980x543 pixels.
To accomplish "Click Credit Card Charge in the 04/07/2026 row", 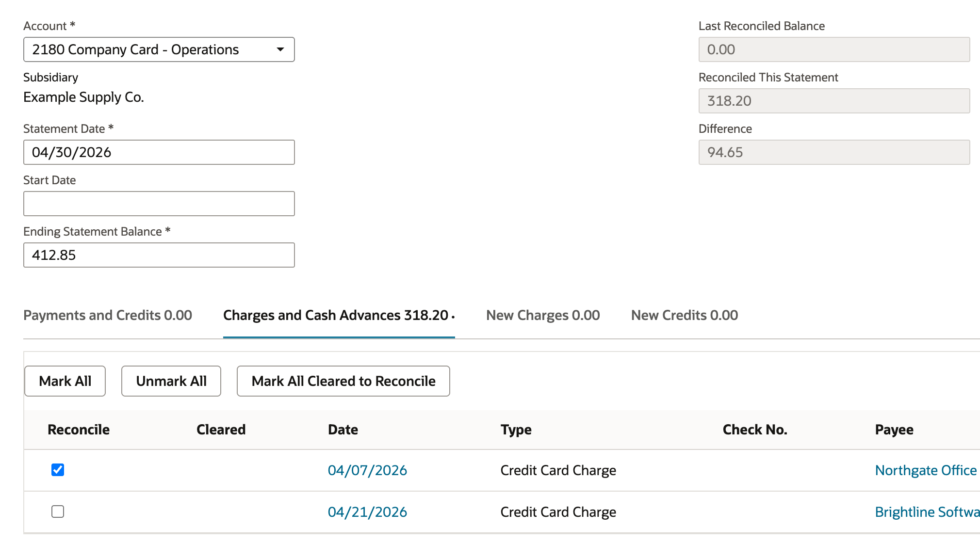I will pyautogui.click(x=558, y=470).
